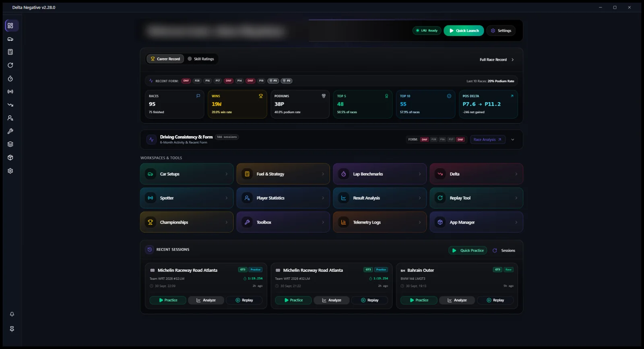This screenshot has width=644, height=349.
Task: Click the Car Setups card icon
Action: click(151, 174)
